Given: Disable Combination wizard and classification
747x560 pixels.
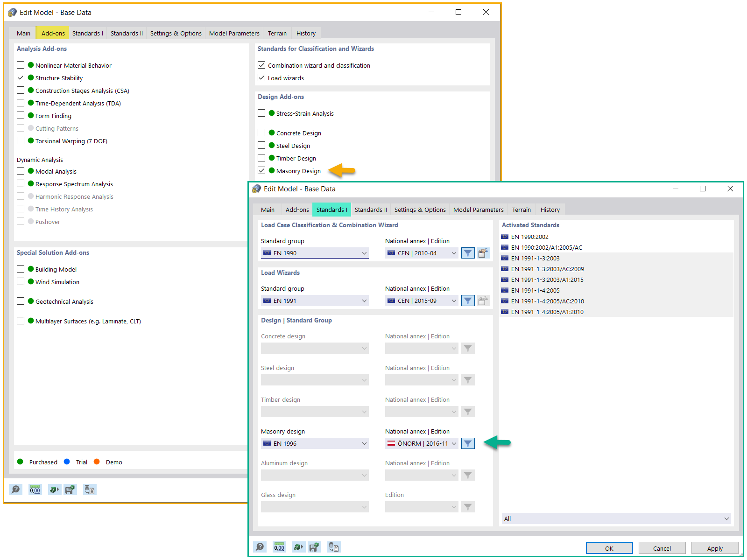Looking at the screenshot, I should click(x=261, y=65).
